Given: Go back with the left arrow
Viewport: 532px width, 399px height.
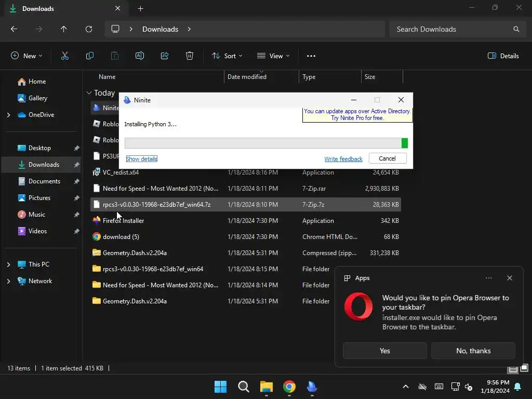Looking at the screenshot, I should [14, 29].
